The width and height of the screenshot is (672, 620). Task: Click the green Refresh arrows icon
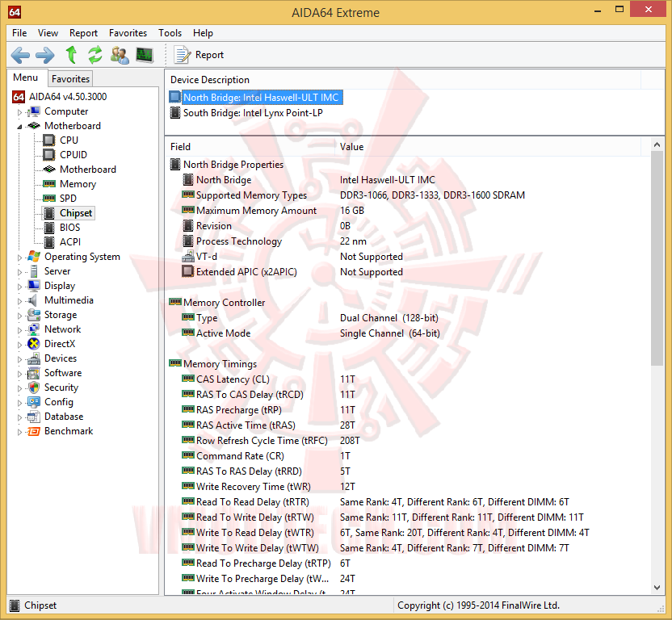pos(95,54)
